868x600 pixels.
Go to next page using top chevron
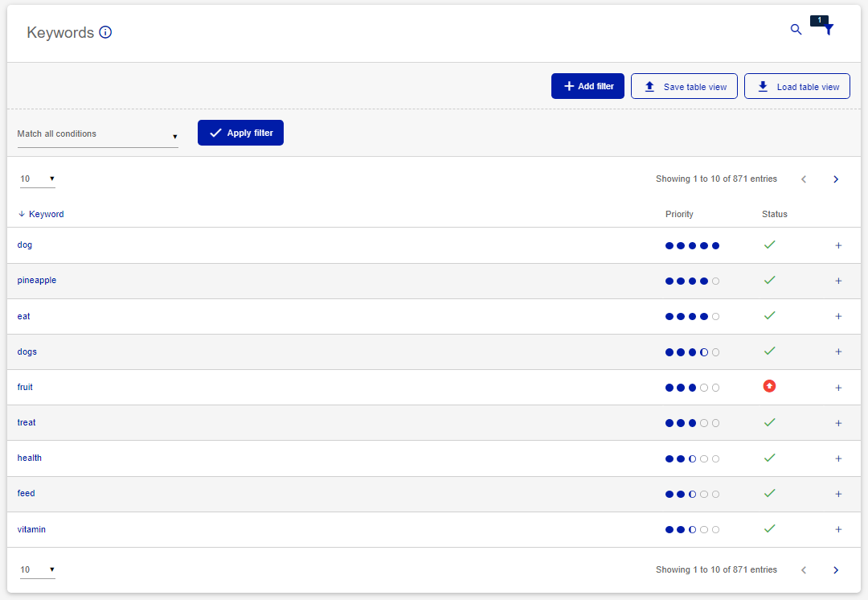[x=836, y=179]
